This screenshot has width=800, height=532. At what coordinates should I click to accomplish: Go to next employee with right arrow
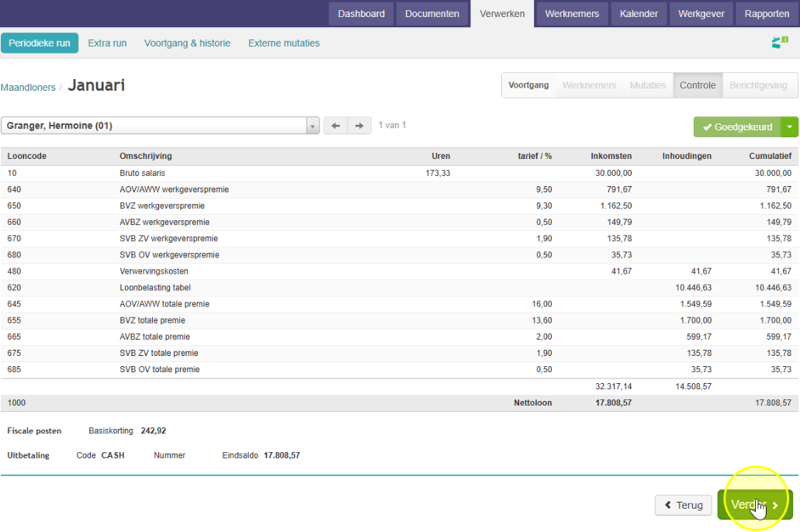tap(359, 126)
